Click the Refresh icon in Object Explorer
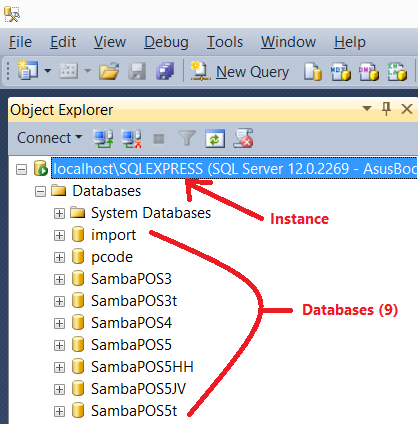 coord(215,138)
